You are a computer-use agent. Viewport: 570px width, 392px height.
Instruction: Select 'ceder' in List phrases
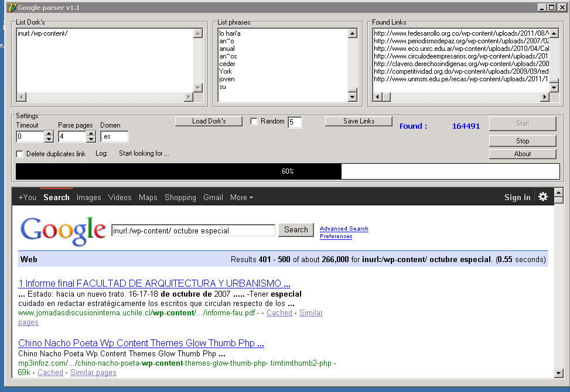point(227,64)
